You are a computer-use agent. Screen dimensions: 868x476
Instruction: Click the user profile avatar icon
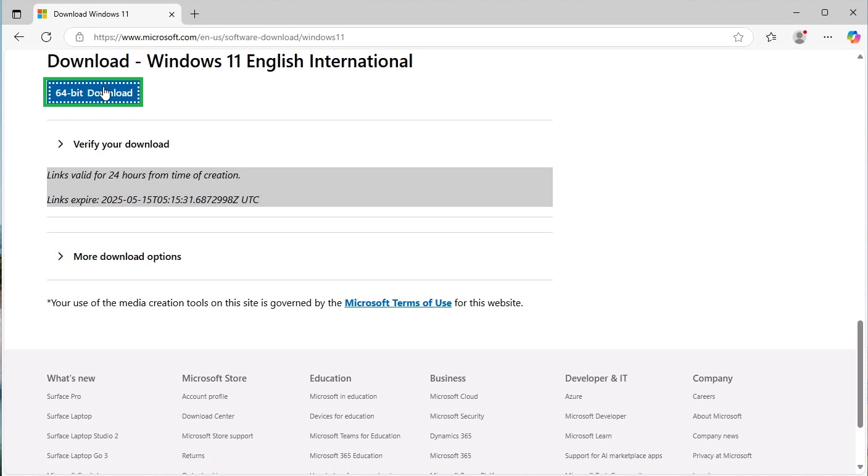coord(800,37)
